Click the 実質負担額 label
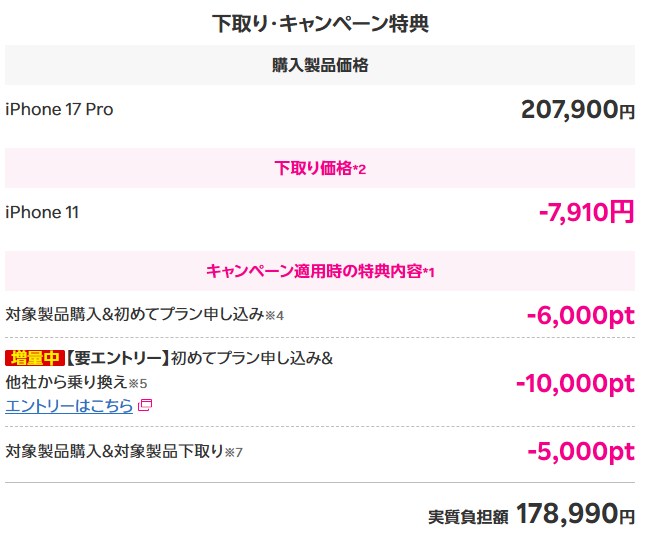Screen dimensions: 658x537 click(x=468, y=517)
